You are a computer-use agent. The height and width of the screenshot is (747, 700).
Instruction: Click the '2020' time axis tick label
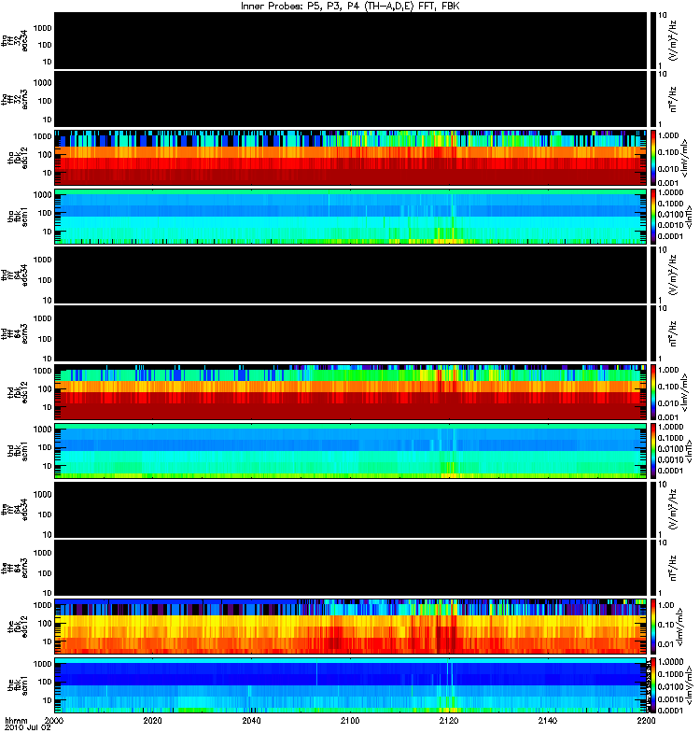click(152, 720)
